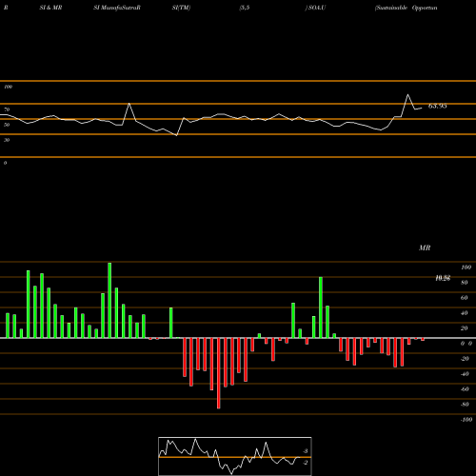
Task: Click the deepest red MR bar
Action: point(219,373)
